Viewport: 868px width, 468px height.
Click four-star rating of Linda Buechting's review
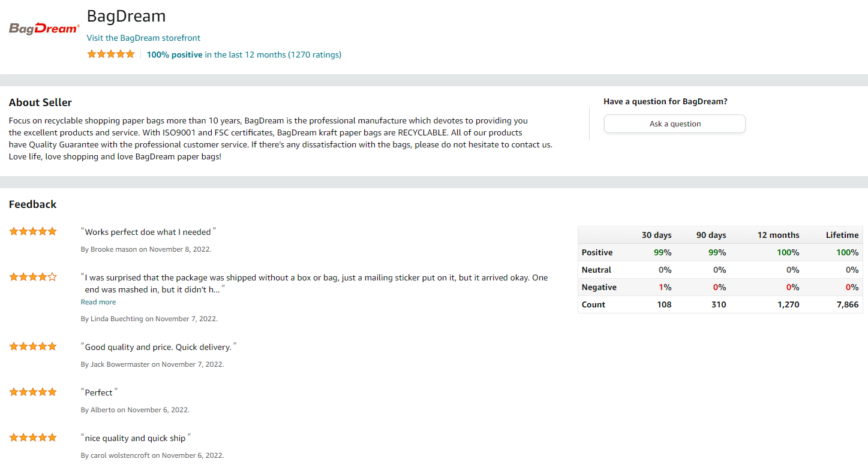[x=33, y=277]
